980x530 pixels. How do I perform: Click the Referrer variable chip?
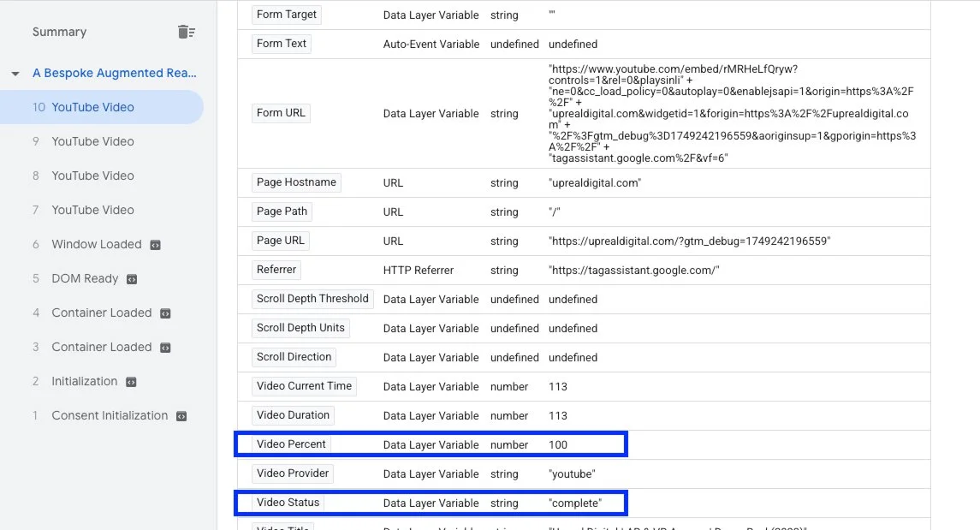pos(276,270)
